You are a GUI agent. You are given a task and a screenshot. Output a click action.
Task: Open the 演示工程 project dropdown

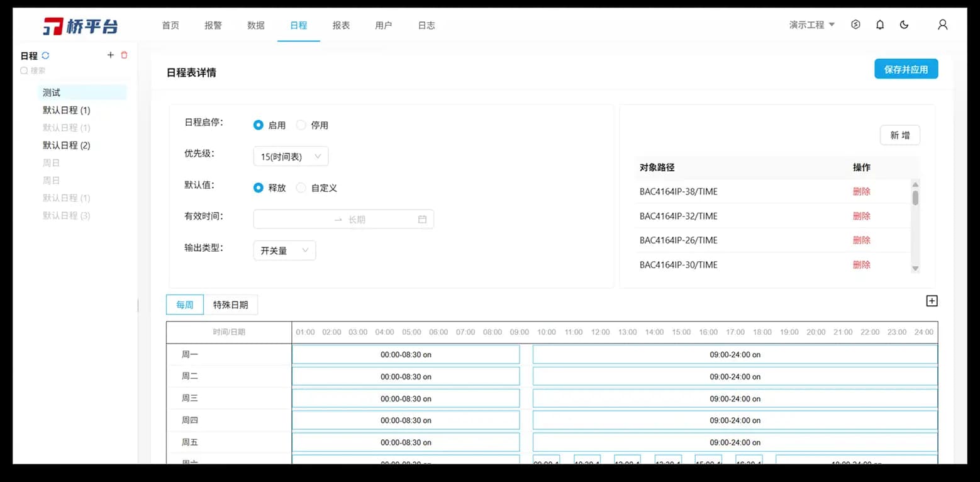coord(812,25)
